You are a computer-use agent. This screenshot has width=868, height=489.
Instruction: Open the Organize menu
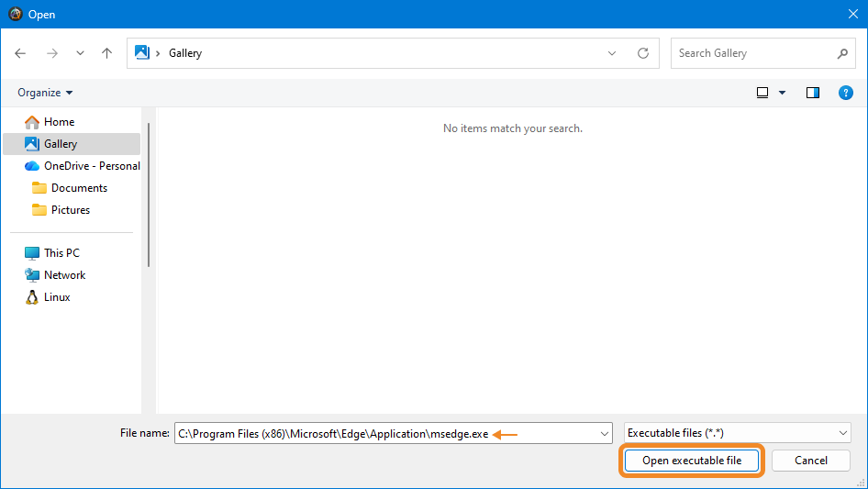(x=45, y=93)
